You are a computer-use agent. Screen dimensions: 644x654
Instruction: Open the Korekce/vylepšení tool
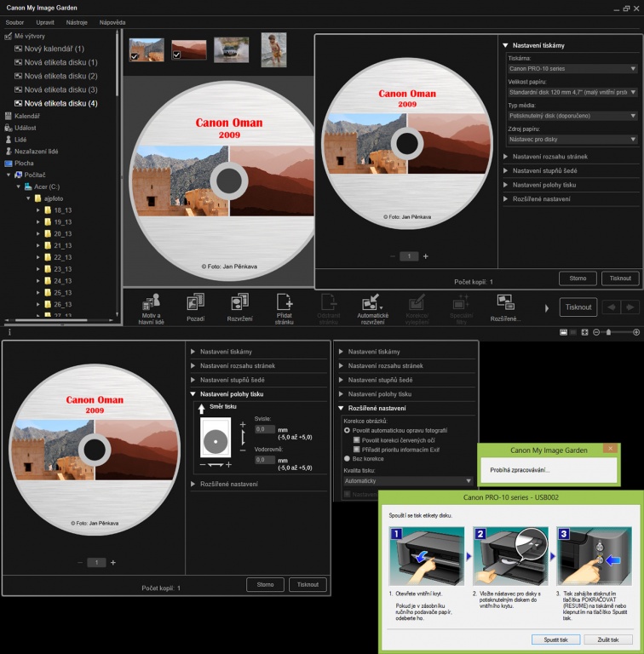417,308
